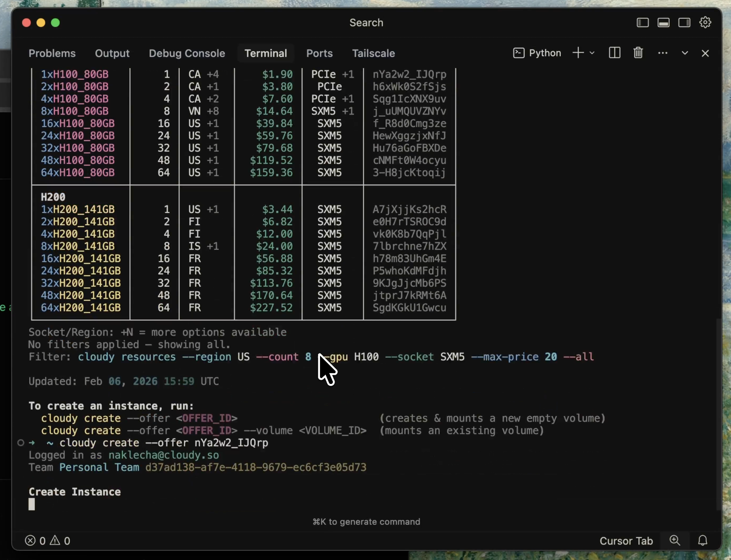
Task: Split the terminal using the split editor icon
Action: [x=615, y=53]
